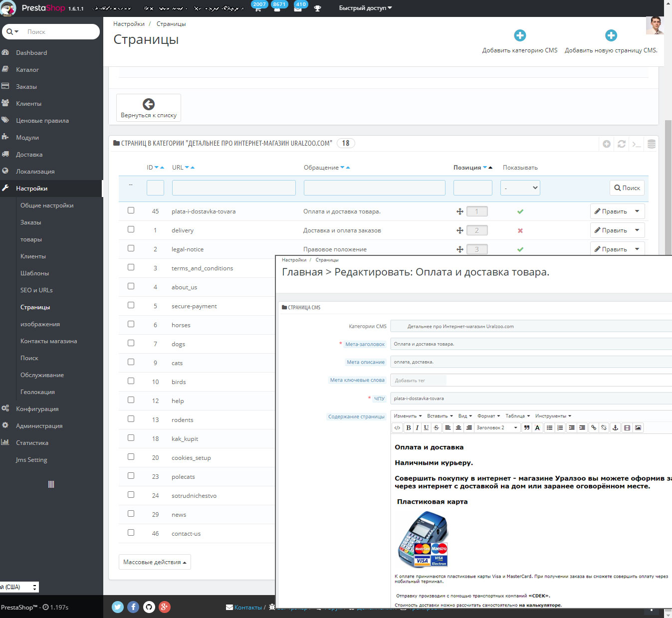Image resolution: width=672 pixels, height=618 pixels.
Task: Show SQL query using the terminal icon
Action: [x=637, y=144]
